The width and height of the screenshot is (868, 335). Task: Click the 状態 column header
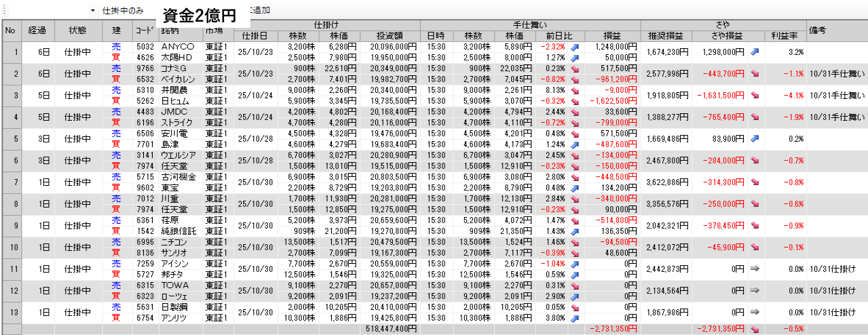78,31
